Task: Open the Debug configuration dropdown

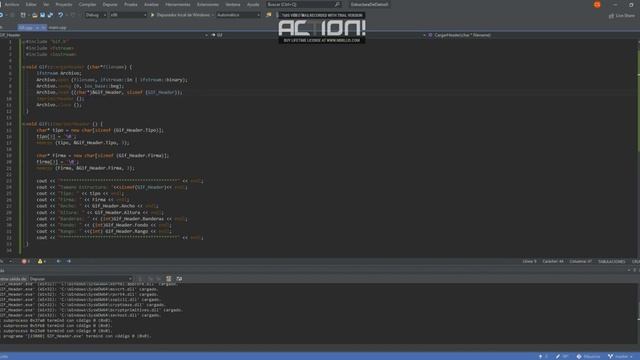Action: click(x=96, y=15)
